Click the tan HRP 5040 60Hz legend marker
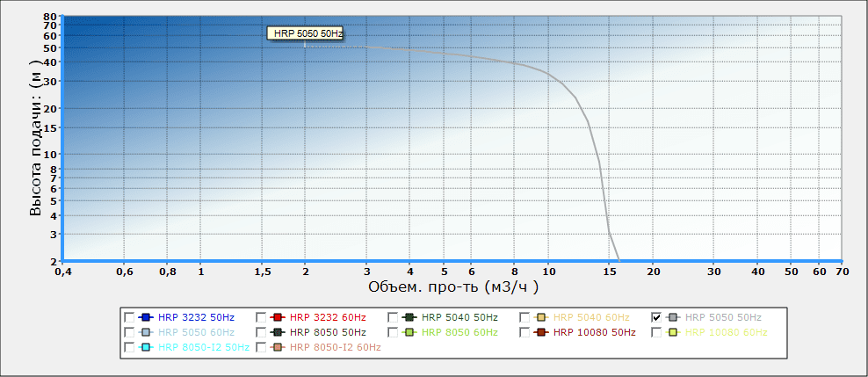Image resolution: width=868 pixels, height=377 pixels. click(x=541, y=317)
